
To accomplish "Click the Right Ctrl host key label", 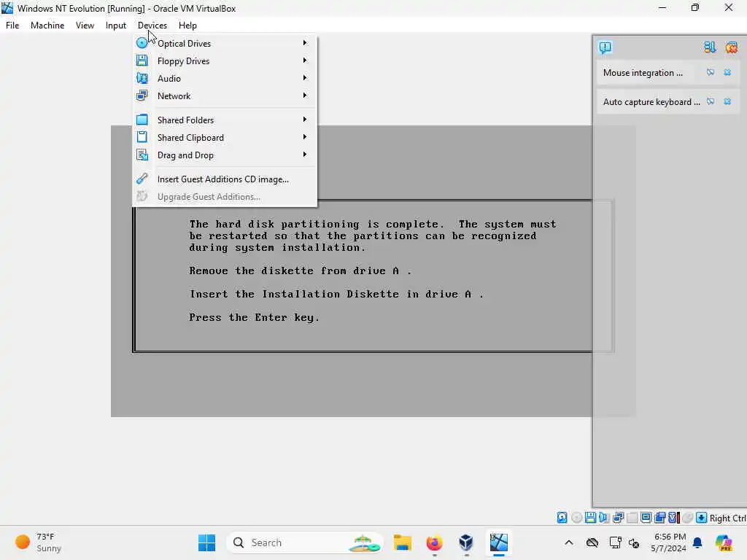I will [x=727, y=518].
